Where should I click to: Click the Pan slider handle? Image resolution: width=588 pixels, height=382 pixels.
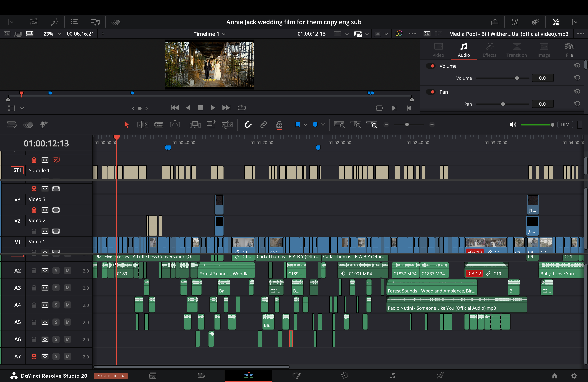click(x=503, y=104)
